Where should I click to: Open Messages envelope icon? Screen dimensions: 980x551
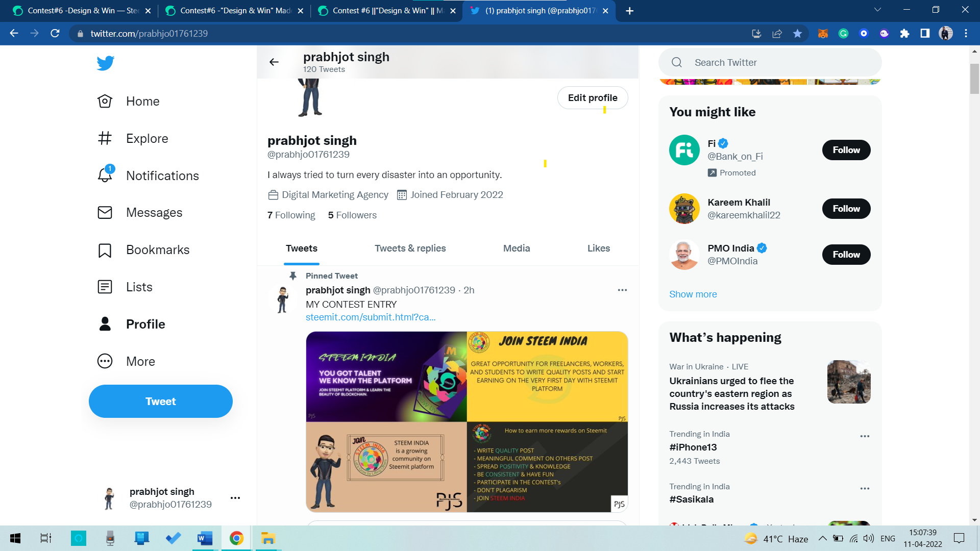click(105, 212)
